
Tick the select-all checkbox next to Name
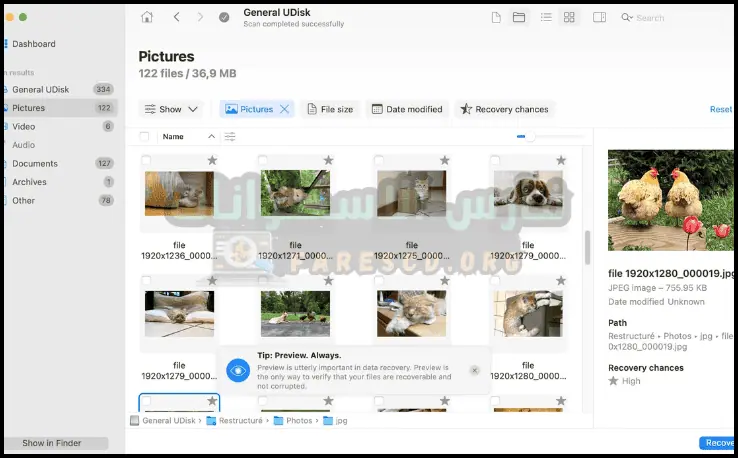point(145,136)
